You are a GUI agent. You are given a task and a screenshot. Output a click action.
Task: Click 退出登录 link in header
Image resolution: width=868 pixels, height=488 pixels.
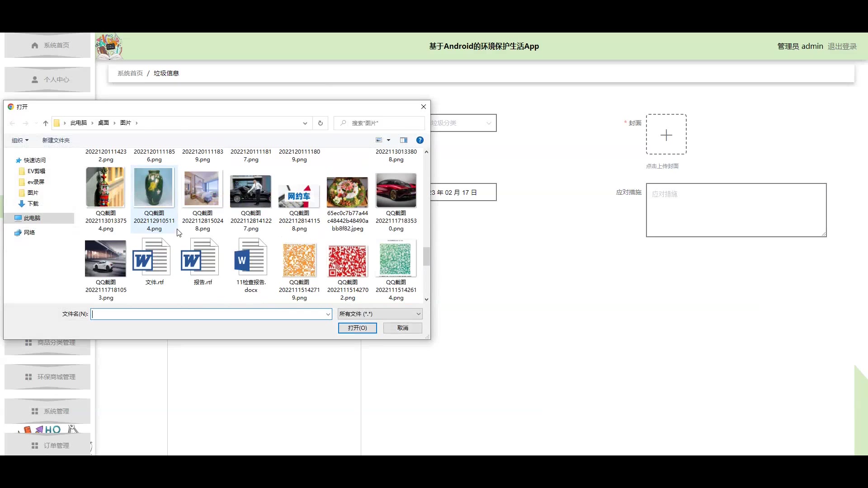click(842, 46)
